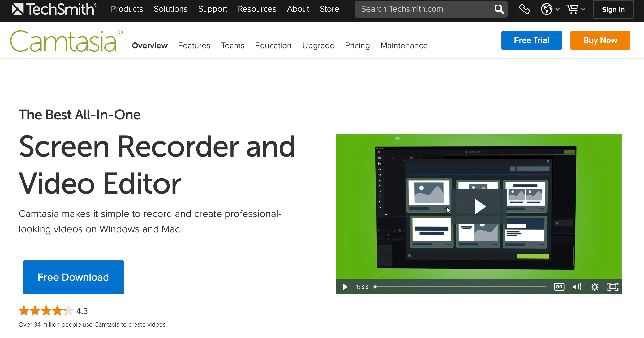
Task: Open the Maintenance tab
Action: point(404,46)
